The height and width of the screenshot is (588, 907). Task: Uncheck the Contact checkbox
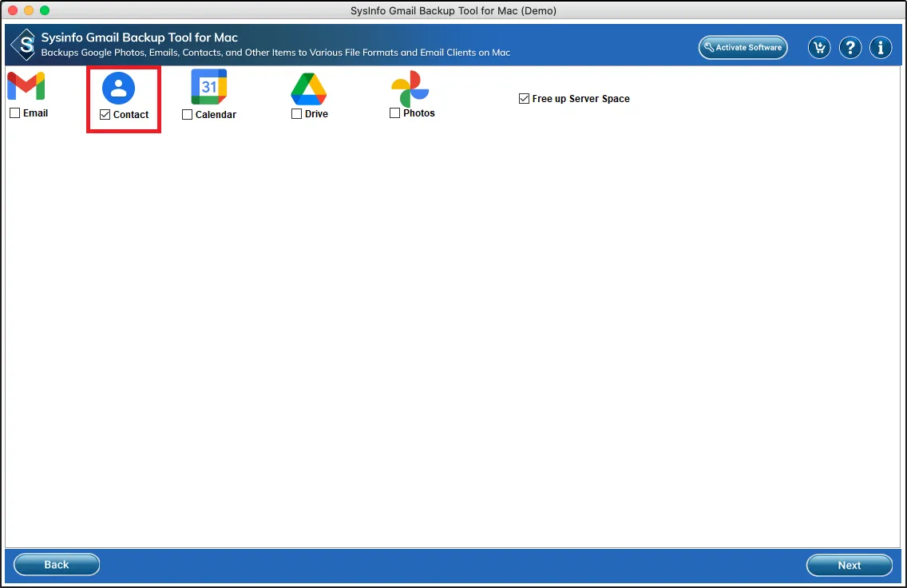tap(105, 114)
